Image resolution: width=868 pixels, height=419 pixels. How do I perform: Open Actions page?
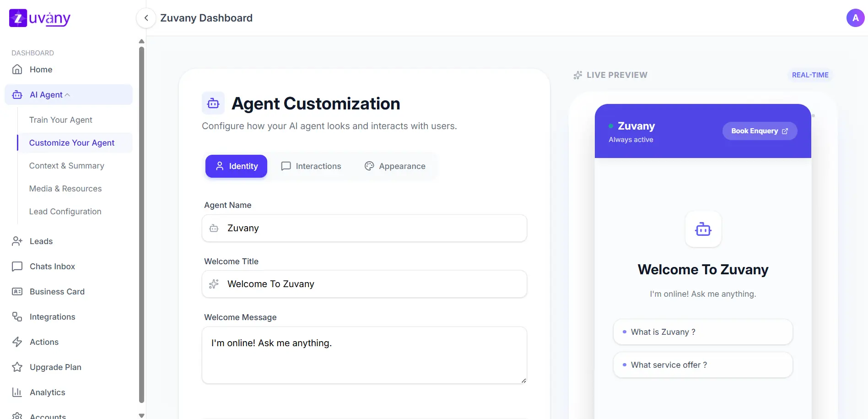click(44, 342)
